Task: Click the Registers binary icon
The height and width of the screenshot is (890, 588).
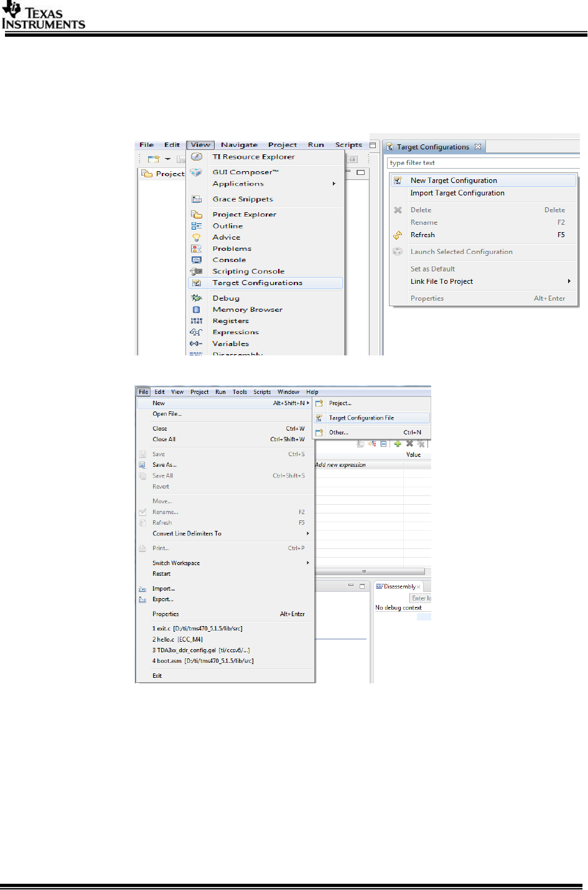Action: click(197, 321)
